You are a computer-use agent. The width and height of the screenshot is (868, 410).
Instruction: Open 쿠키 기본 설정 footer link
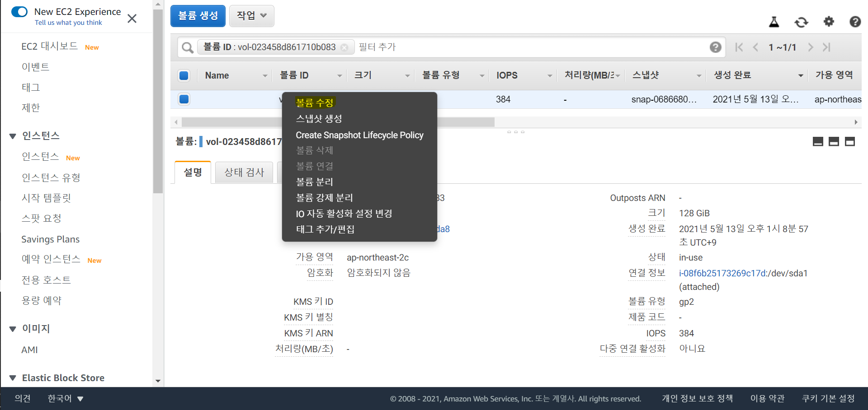coord(828,399)
